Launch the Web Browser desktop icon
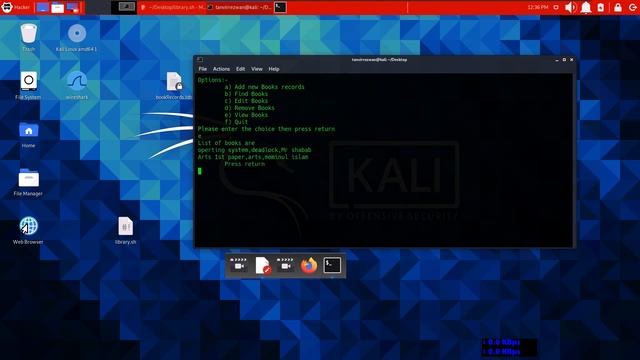The height and width of the screenshot is (360, 640). tap(28, 230)
